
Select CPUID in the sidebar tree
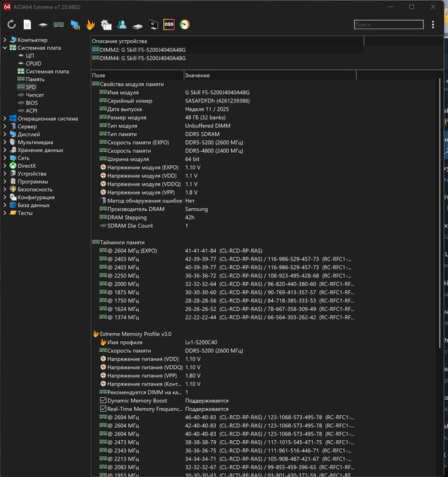coord(33,63)
